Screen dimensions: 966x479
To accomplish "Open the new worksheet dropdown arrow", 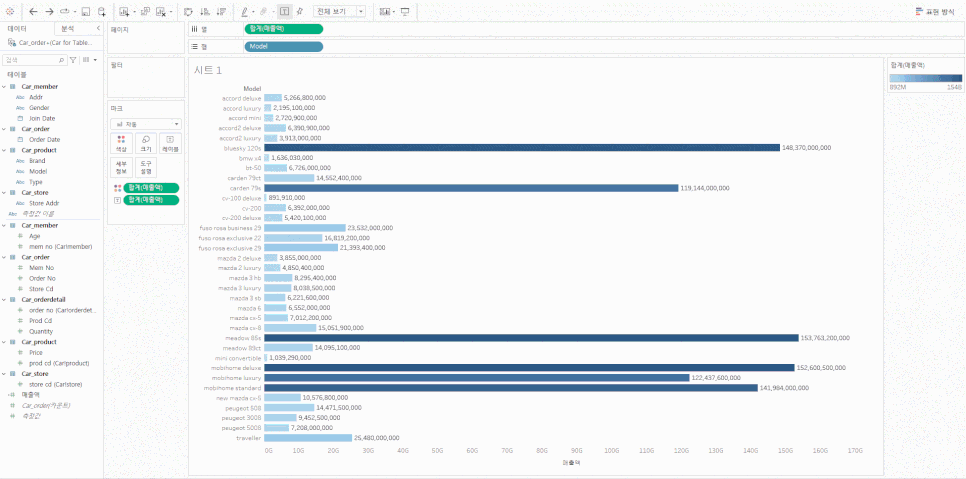I will click(x=134, y=12).
